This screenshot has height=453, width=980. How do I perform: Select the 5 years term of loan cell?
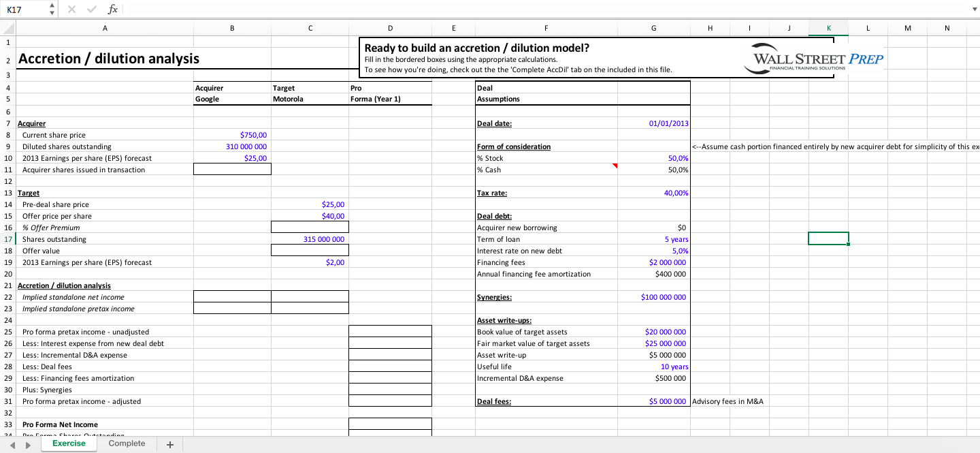[x=653, y=239]
